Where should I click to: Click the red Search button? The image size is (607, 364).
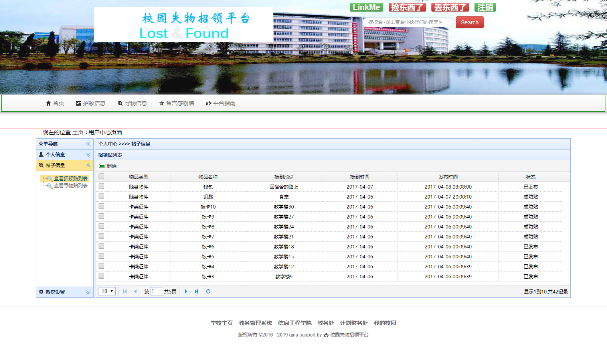pos(469,22)
